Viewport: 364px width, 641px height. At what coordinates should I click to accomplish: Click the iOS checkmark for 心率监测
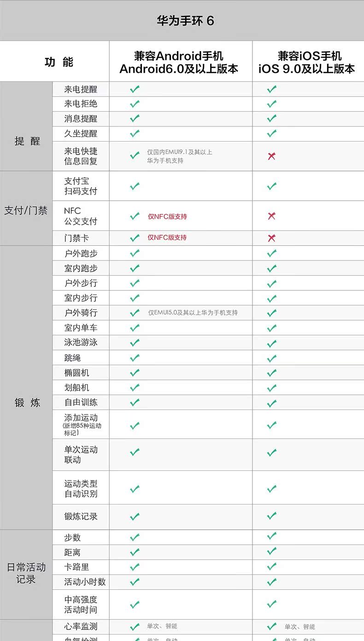pos(272,626)
